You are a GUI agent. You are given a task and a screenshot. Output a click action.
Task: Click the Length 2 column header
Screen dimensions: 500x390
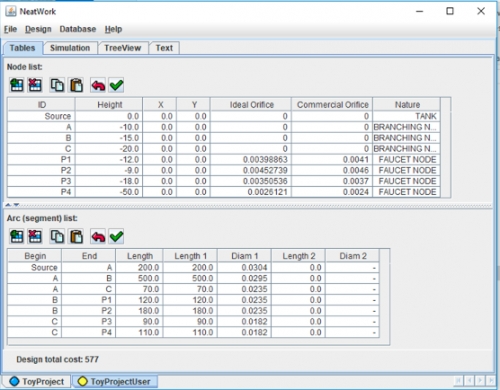(298, 256)
